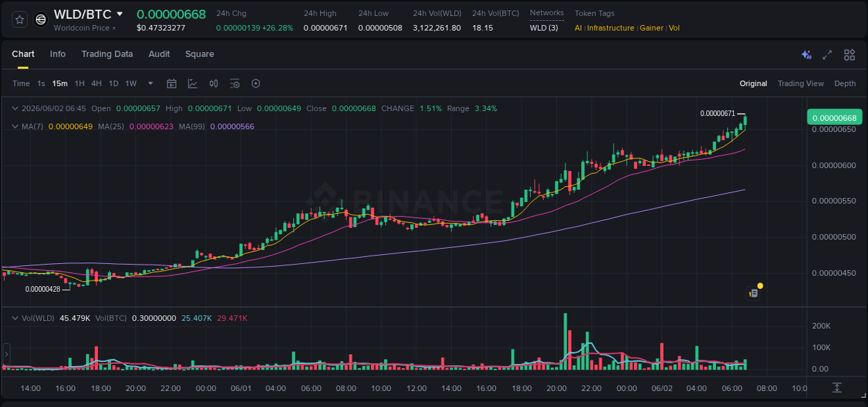Viewport: 868px width, 407px height.
Task: Click the MA(7) indicator label
Action: coord(33,126)
